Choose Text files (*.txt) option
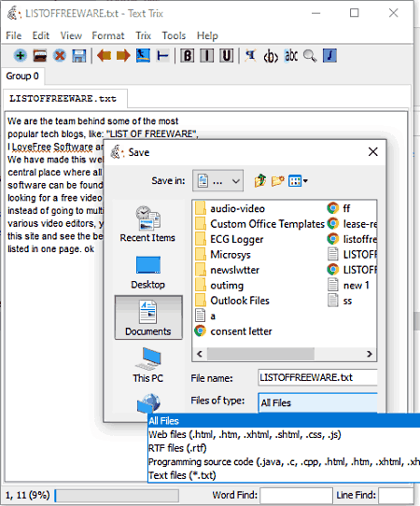 pyautogui.click(x=284, y=475)
